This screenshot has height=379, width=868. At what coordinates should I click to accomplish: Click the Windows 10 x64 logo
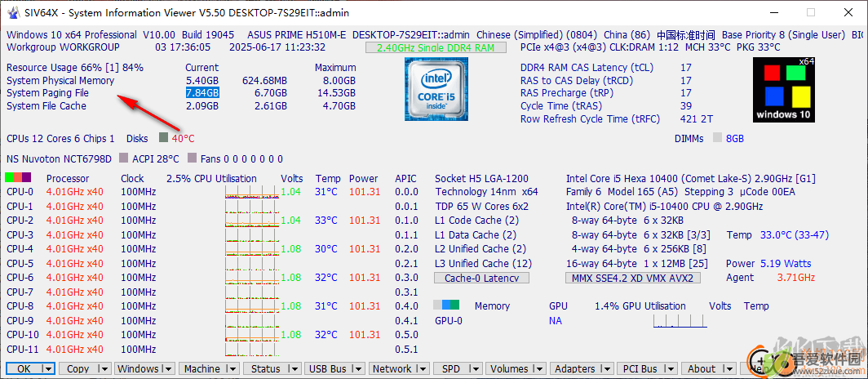coord(784,89)
